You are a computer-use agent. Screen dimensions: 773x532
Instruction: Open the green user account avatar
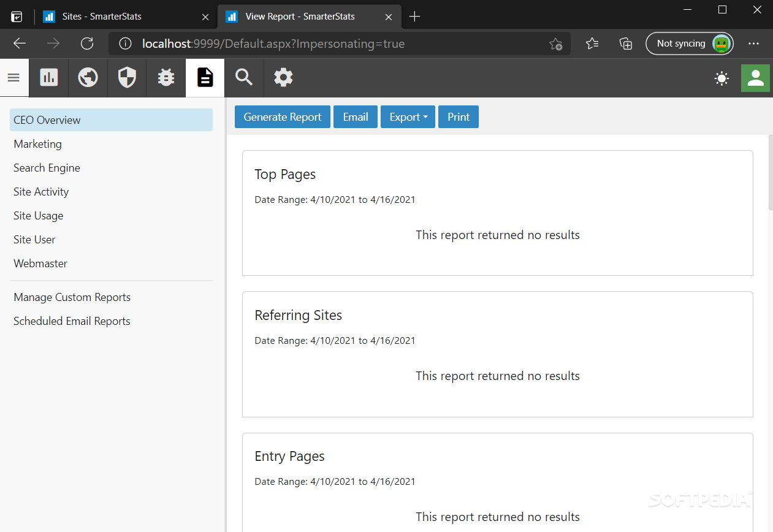(756, 78)
